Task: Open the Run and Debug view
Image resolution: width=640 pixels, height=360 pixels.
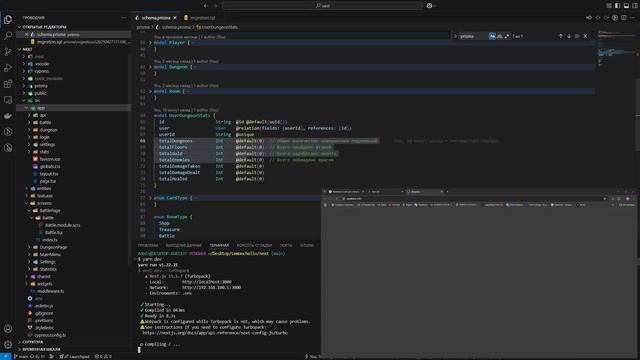Action: [8, 68]
